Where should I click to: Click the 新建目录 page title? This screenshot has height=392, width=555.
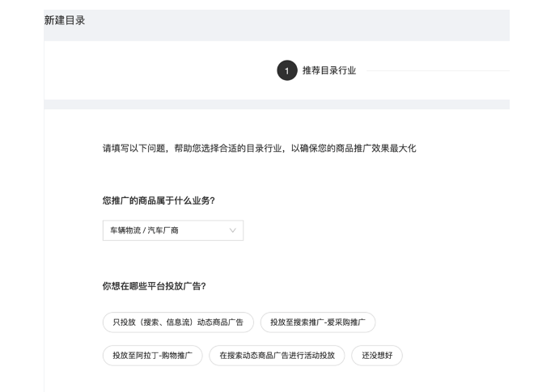click(65, 20)
